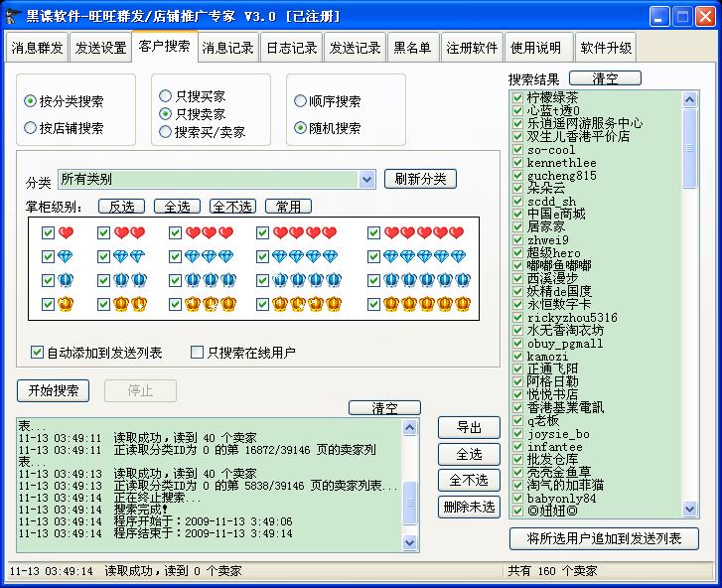Click the two red hearts rating icon
The width and height of the screenshot is (722, 588).
pyautogui.click(x=129, y=232)
